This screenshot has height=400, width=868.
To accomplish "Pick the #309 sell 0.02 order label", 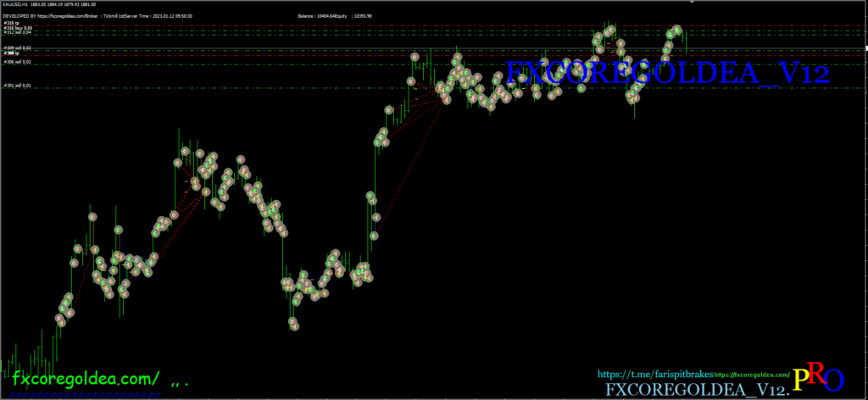I will 18,48.
